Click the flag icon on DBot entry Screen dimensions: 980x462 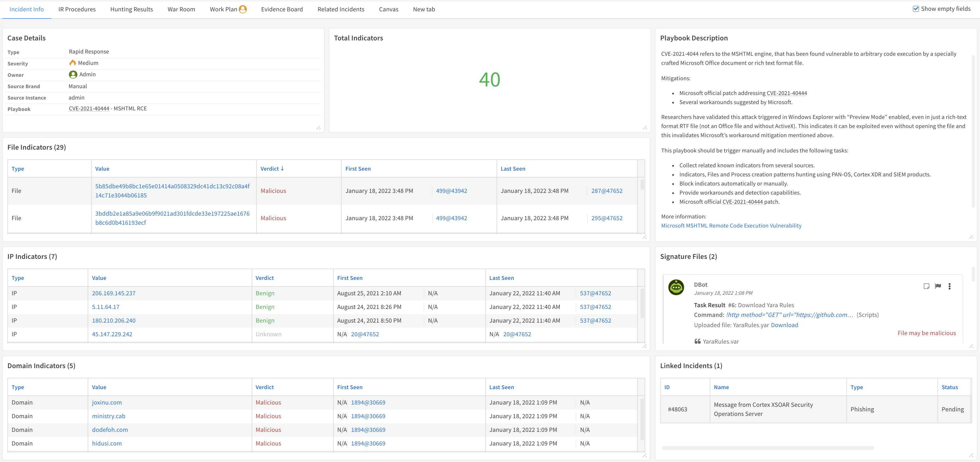[x=938, y=286]
